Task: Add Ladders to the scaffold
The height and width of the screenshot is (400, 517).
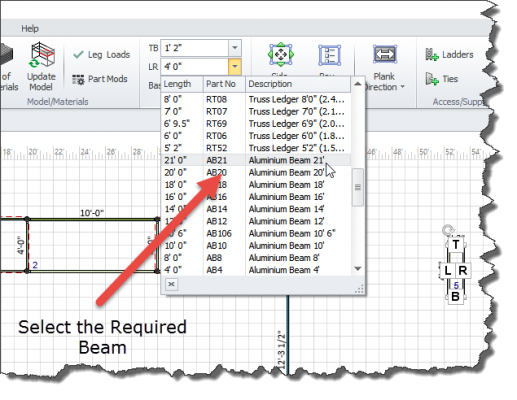Action: coord(449,55)
